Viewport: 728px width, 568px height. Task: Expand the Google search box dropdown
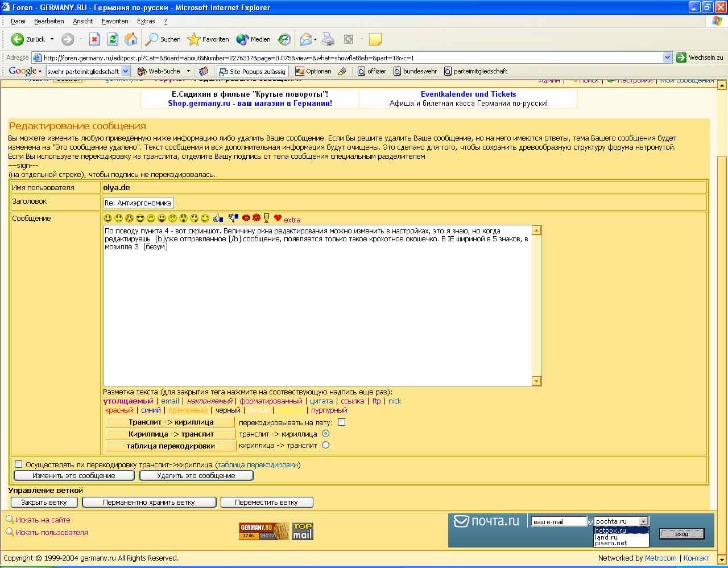[x=126, y=71]
